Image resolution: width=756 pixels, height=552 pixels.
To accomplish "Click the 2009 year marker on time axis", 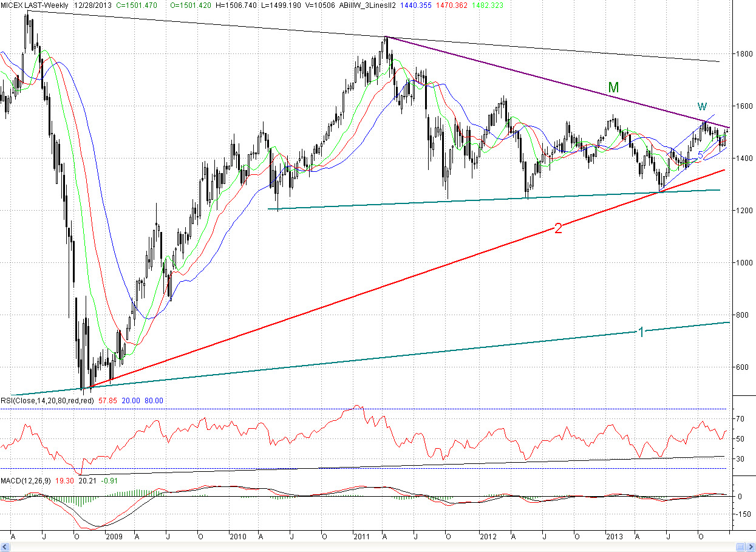I will (x=113, y=537).
